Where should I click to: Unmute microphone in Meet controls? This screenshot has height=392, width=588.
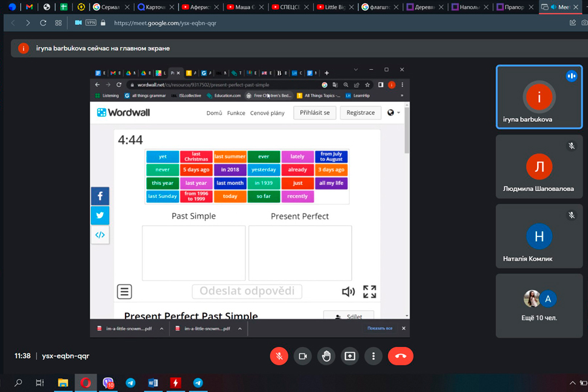tap(279, 356)
